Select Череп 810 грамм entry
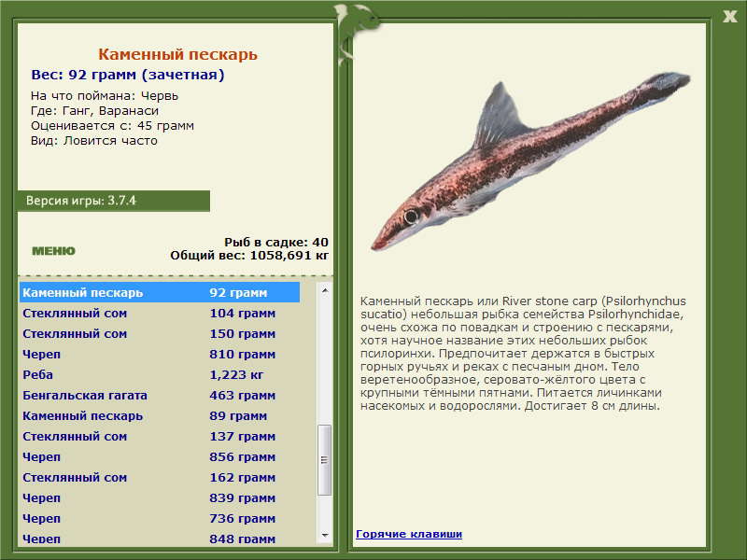The height and width of the screenshot is (560, 747). click(160, 355)
